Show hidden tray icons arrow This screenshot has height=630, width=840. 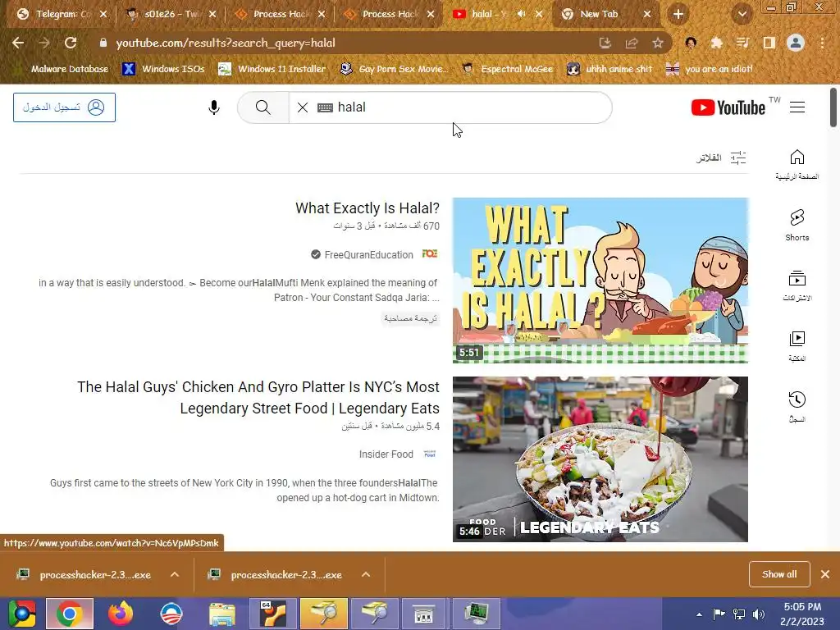tap(699, 614)
